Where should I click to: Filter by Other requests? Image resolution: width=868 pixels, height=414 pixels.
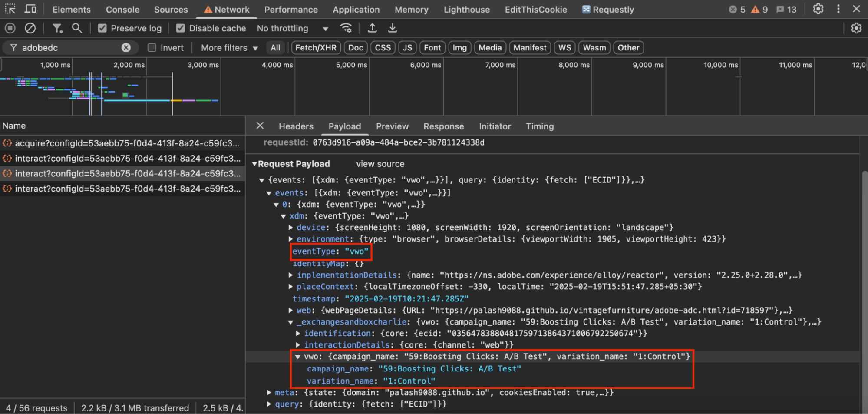(628, 48)
